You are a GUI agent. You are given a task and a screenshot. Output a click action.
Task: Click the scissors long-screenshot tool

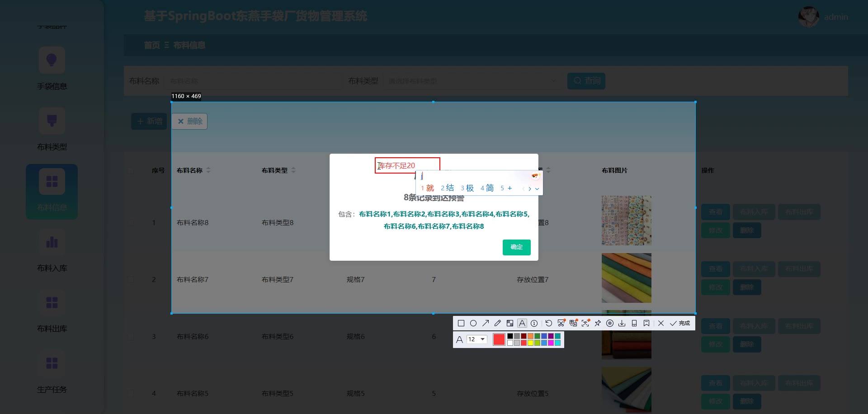[561, 323]
